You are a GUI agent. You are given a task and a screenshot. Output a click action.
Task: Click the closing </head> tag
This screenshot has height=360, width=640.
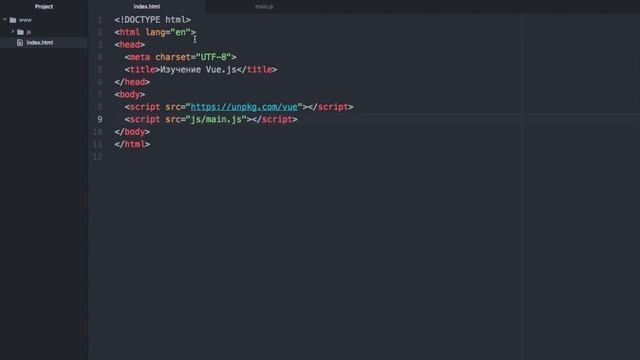tap(132, 82)
